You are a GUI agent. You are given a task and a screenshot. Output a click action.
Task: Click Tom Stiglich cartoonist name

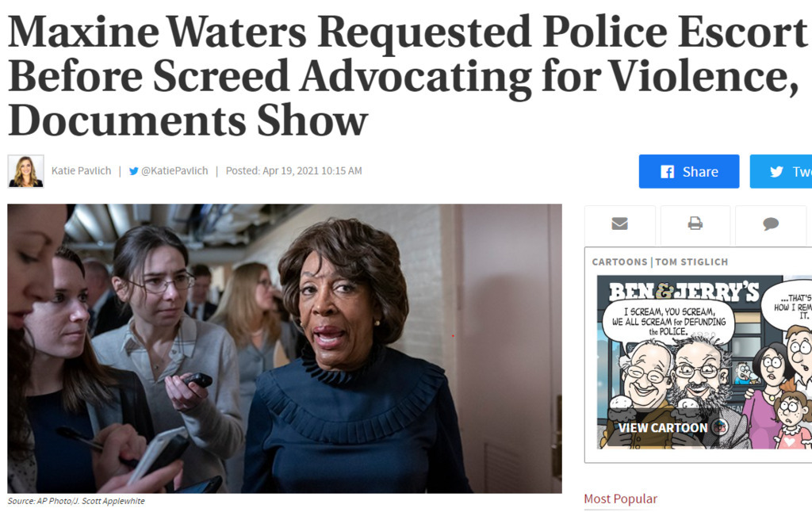[x=691, y=262]
